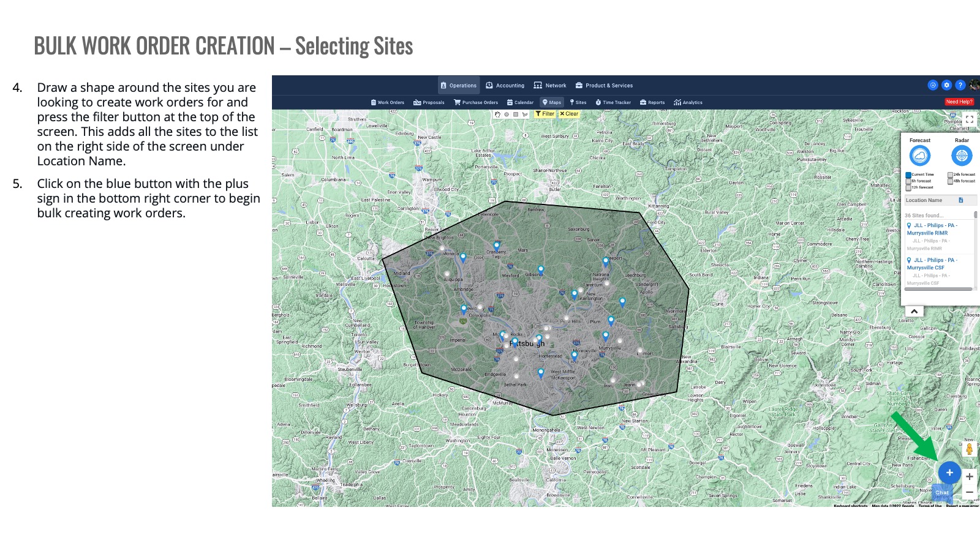Enable the 24h forecast checkbox
980x551 pixels.
click(x=950, y=174)
